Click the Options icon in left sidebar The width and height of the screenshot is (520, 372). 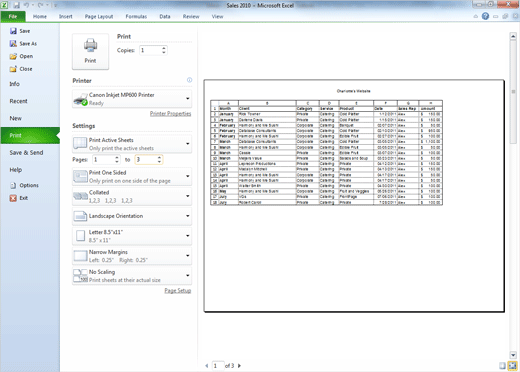click(13, 185)
